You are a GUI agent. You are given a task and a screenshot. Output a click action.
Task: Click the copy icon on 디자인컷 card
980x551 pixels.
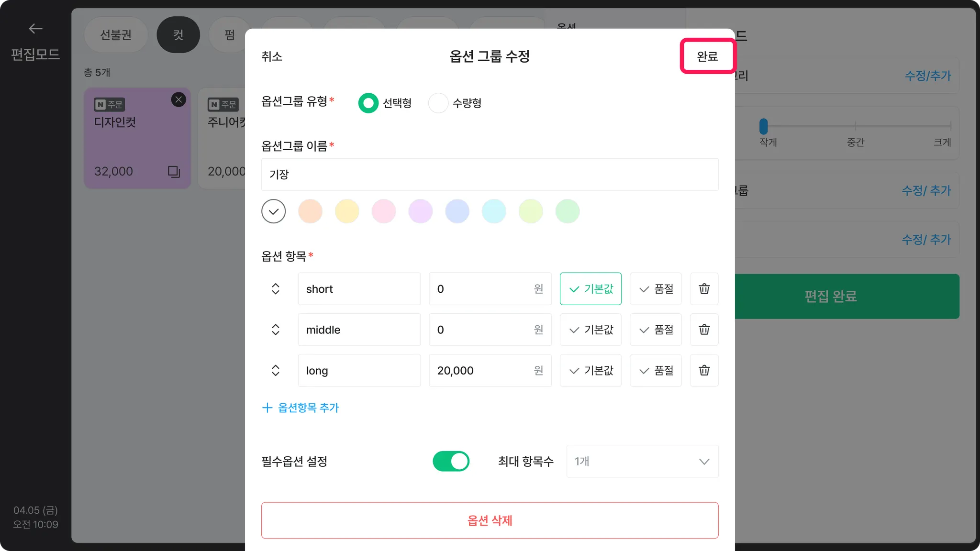174,171
